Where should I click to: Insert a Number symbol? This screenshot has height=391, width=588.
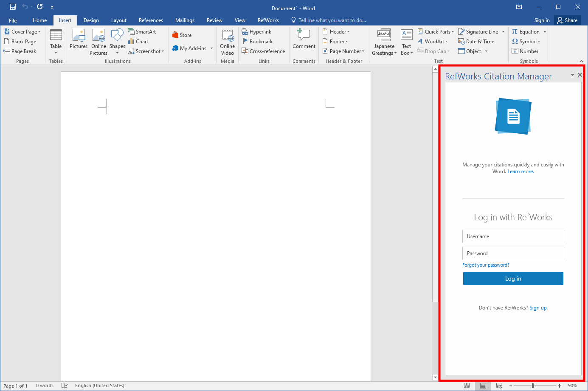point(525,51)
